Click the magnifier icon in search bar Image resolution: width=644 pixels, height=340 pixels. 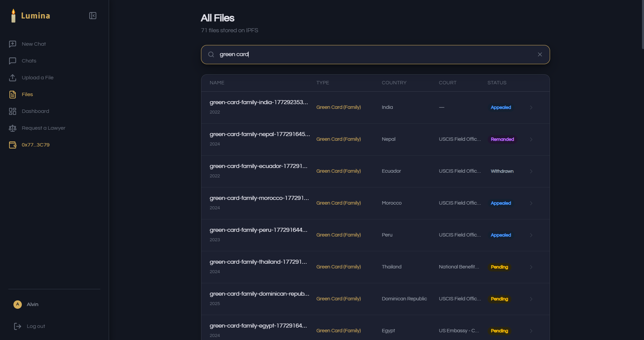(x=211, y=54)
